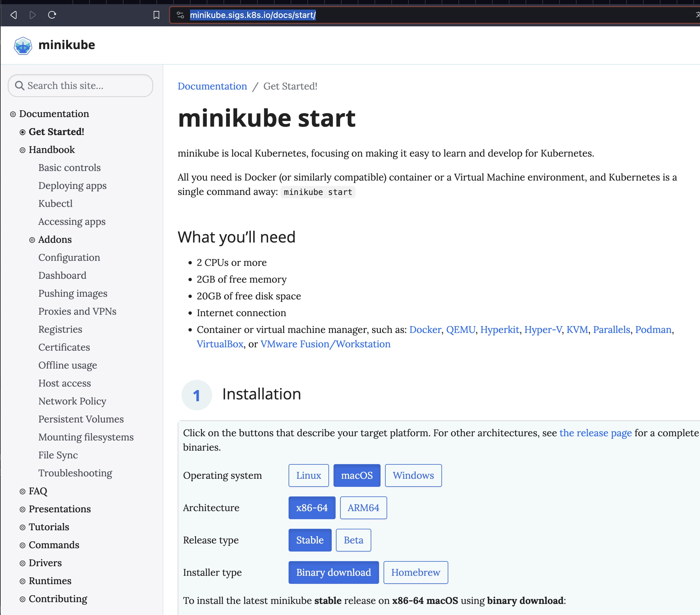
Task: Follow the release page link
Action: point(595,433)
